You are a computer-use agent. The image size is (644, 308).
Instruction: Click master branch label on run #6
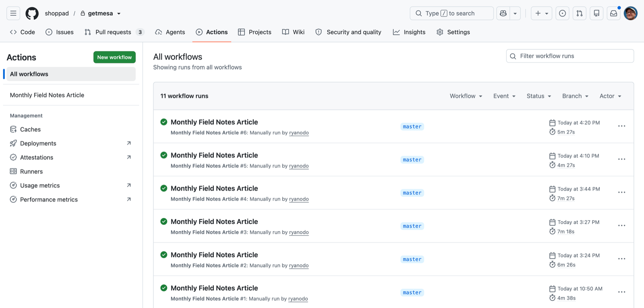[412, 127]
